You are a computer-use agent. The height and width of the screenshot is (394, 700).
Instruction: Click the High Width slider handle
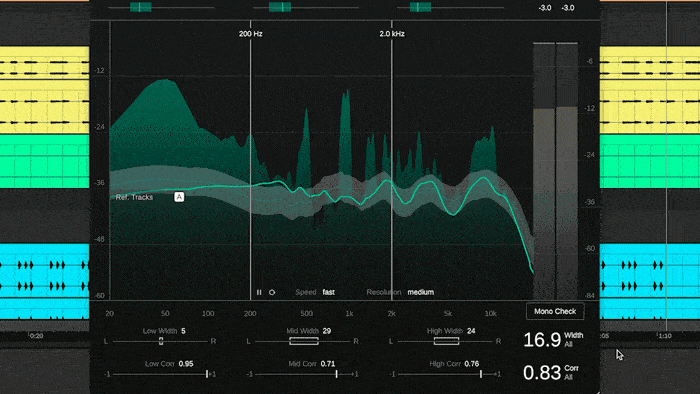[446, 341]
